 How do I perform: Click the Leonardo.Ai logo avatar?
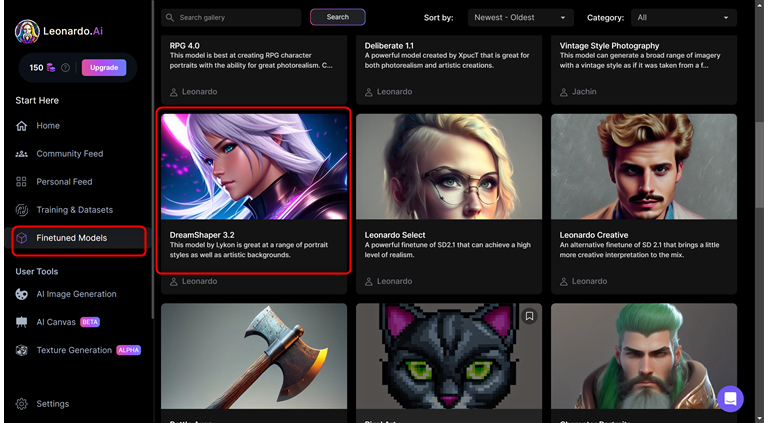[27, 31]
